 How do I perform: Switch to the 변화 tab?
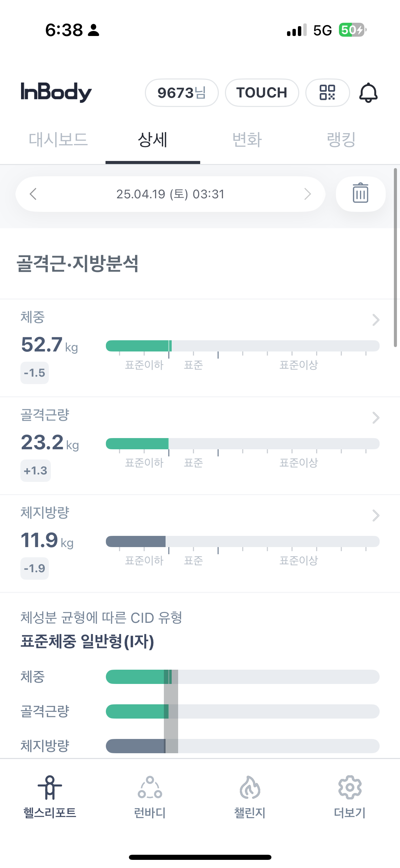click(247, 140)
